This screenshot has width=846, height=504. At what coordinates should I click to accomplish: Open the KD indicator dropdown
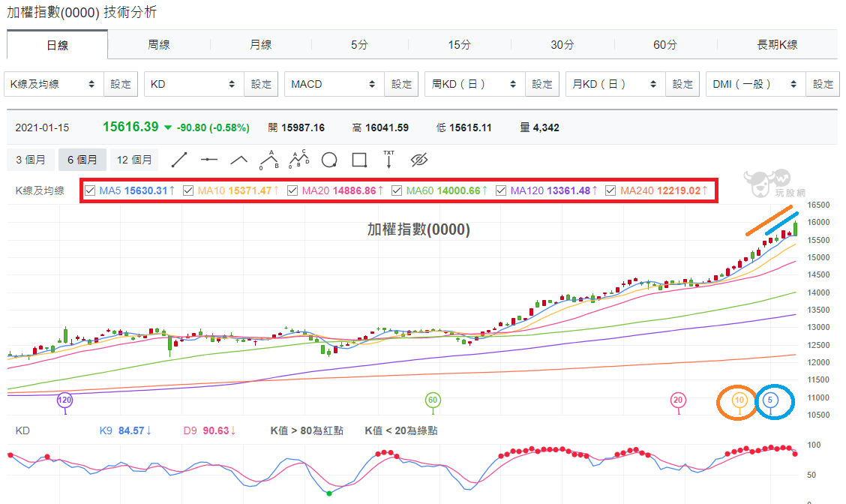pyautogui.click(x=194, y=84)
